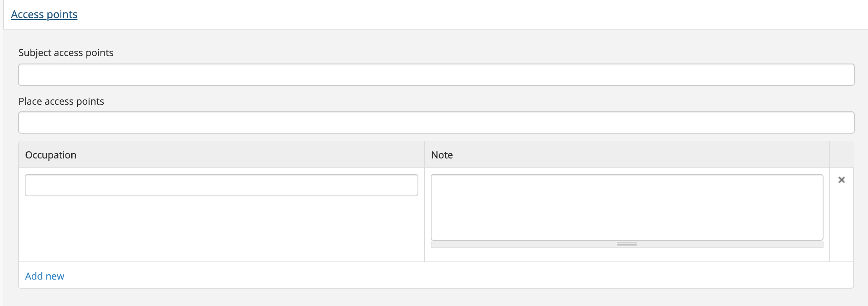Collapse the Access points section
Screen dimensions: 868x306
pos(44,14)
